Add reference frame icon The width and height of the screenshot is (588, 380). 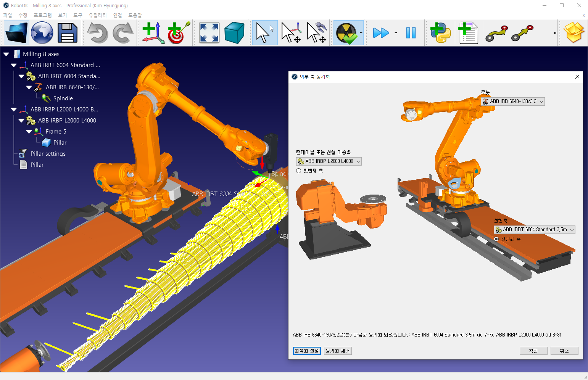[153, 33]
